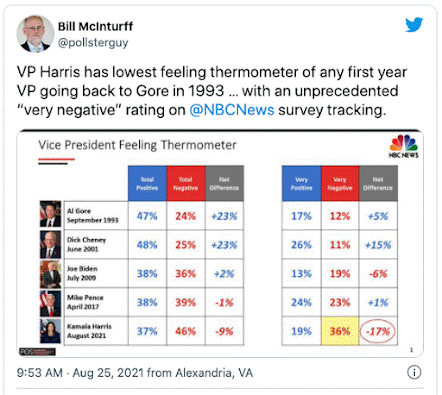442x395 pixels.
Task: Click the red Very Negative column header
Action: [x=340, y=183]
